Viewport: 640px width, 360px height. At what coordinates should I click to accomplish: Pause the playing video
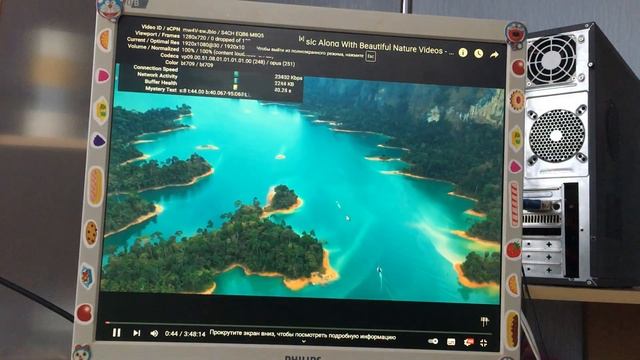click(117, 333)
